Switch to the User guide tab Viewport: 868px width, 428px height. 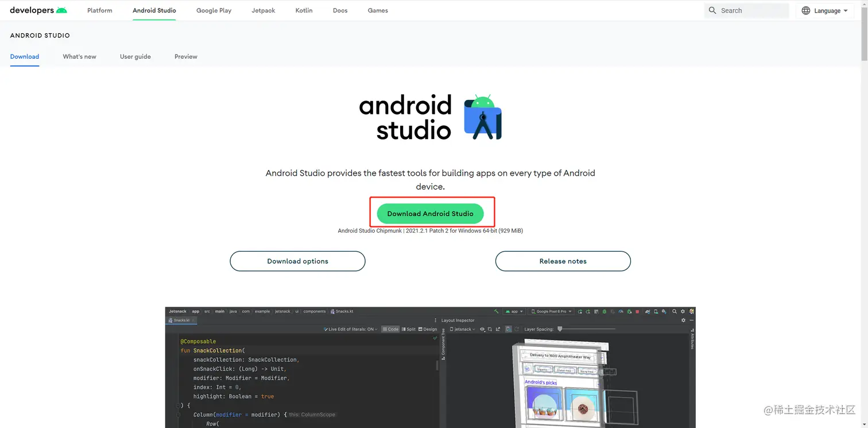click(x=135, y=56)
